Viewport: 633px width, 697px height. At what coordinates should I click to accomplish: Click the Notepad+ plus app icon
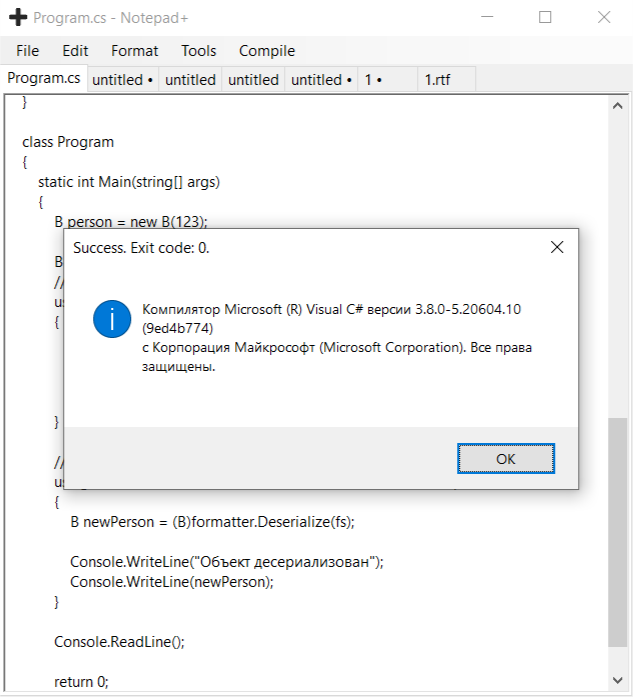tap(17, 18)
